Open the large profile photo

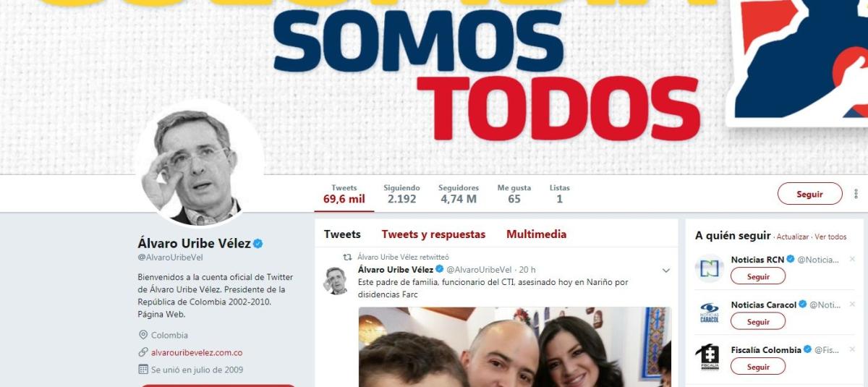click(x=200, y=163)
